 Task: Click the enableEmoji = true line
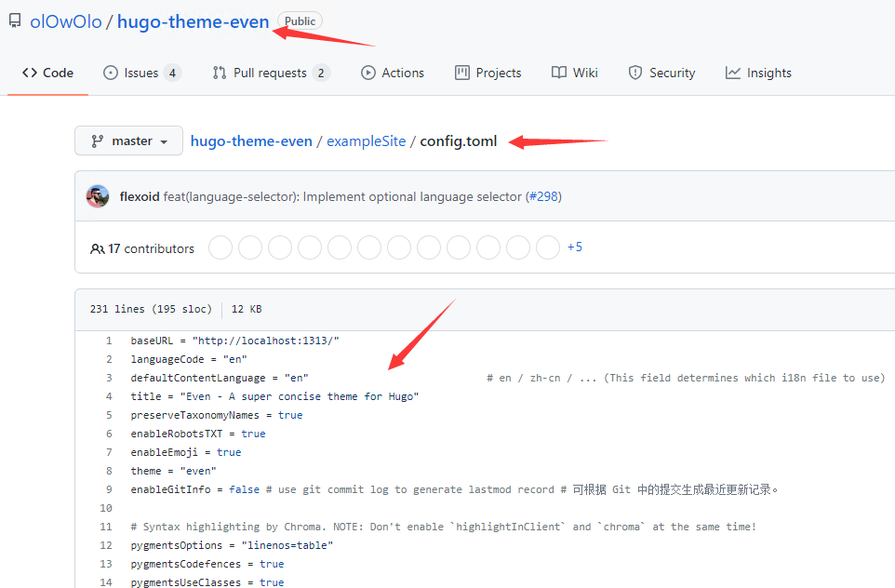pos(186,452)
